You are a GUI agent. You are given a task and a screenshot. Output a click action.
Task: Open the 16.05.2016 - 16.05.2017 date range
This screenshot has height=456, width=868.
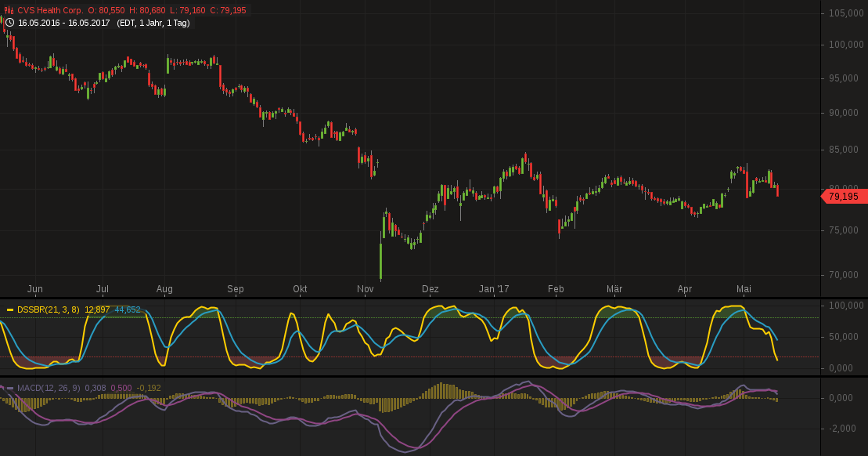pyautogui.click(x=64, y=23)
